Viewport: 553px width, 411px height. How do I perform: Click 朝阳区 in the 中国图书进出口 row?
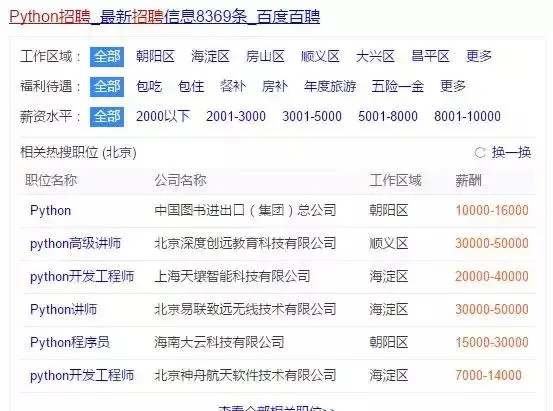click(x=389, y=211)
